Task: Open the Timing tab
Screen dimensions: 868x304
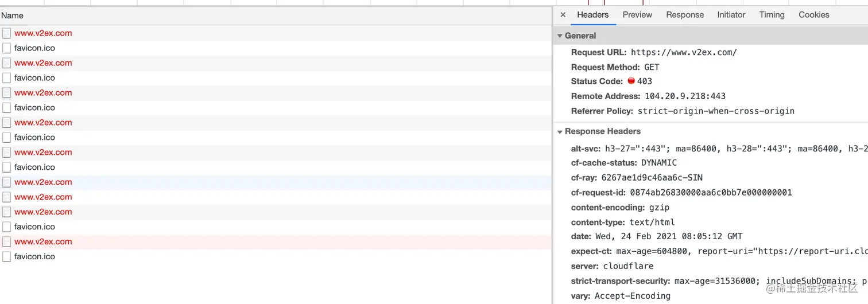Action: [772, 15]
